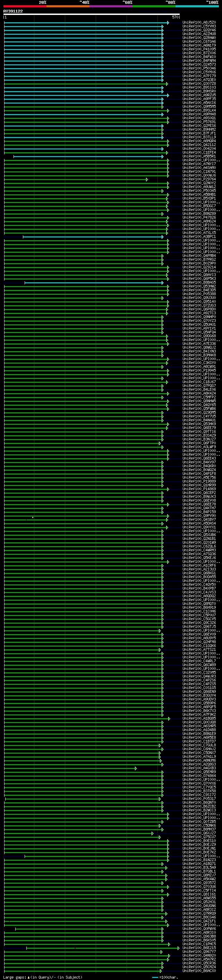Viewport: 222px width, 980px height.
Task: Open the UniRef100_P50345 hit
Action: click(x=199, y=191)
